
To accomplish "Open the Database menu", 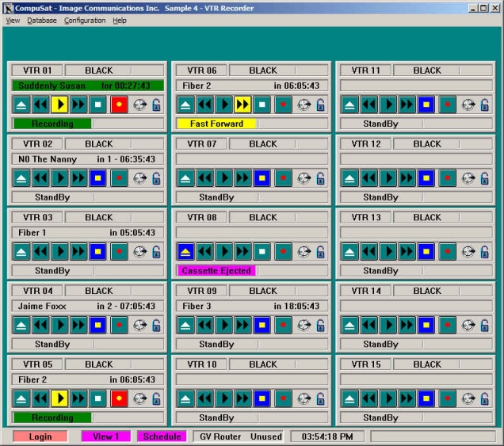I will coord(42,21).
